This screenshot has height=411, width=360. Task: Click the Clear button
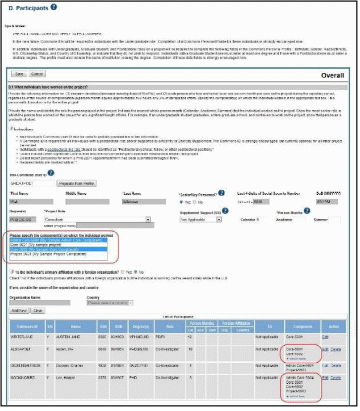pyautogui.click(x=38, y=310)
